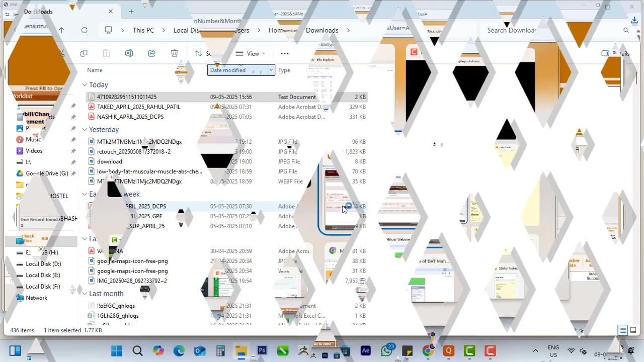Click the Delete trash icon in toolbar

(x=174, y=53)
